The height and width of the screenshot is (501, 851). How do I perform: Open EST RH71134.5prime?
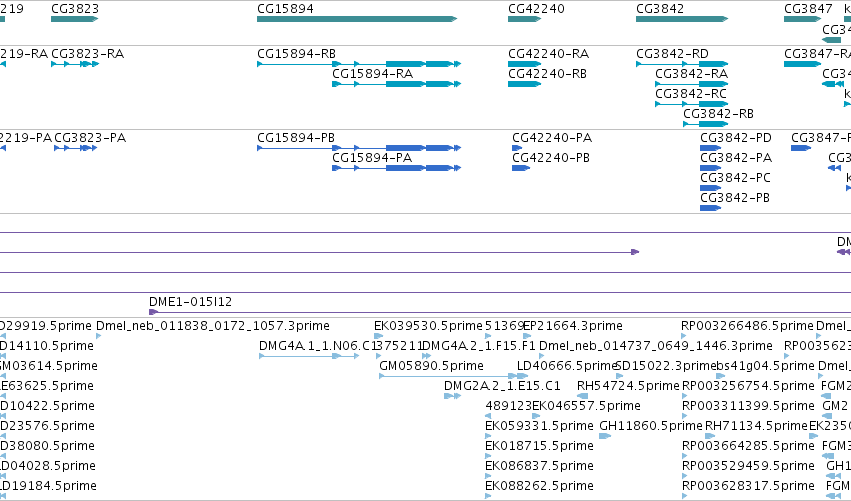click(710, 436)
